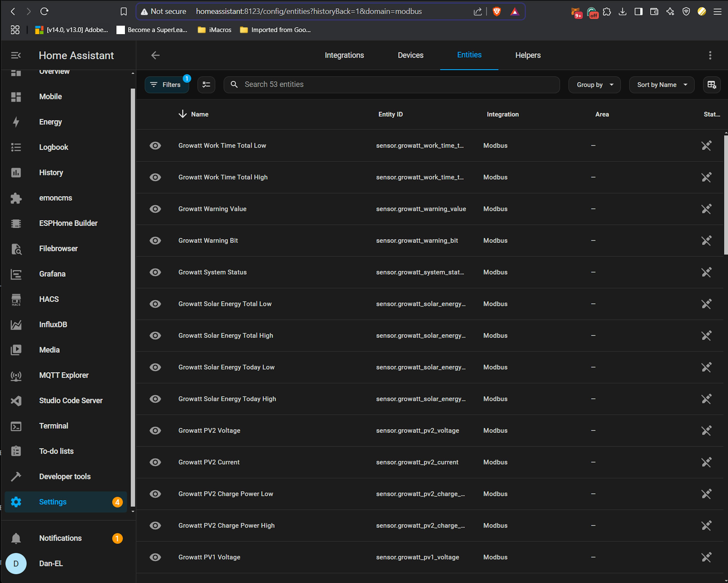Switch to the Devices tab
Image resolution: width=728 pixels, height=583 pixels.
(410, 55)
